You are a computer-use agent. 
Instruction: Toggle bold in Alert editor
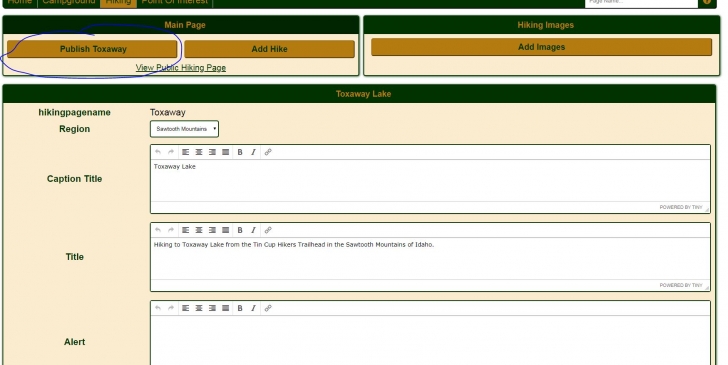click(240, 308)
